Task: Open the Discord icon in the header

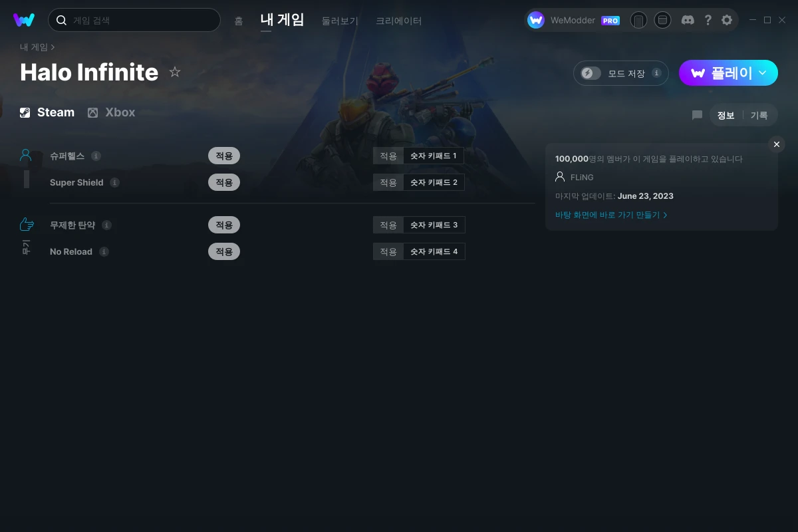Action: 688,20
